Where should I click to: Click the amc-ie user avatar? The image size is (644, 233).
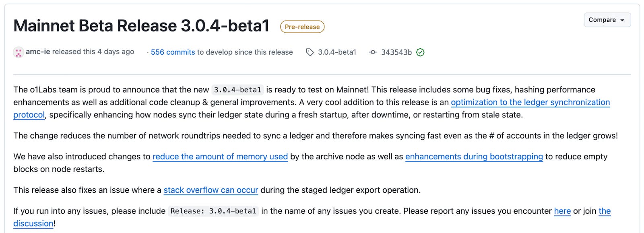19,52
